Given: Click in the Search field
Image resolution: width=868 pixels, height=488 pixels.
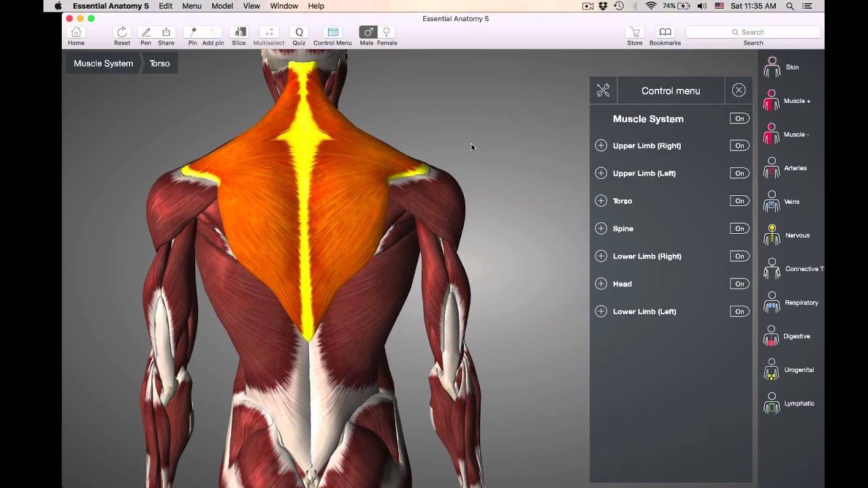Looking at the screenshot, I should tap(753, 32).
